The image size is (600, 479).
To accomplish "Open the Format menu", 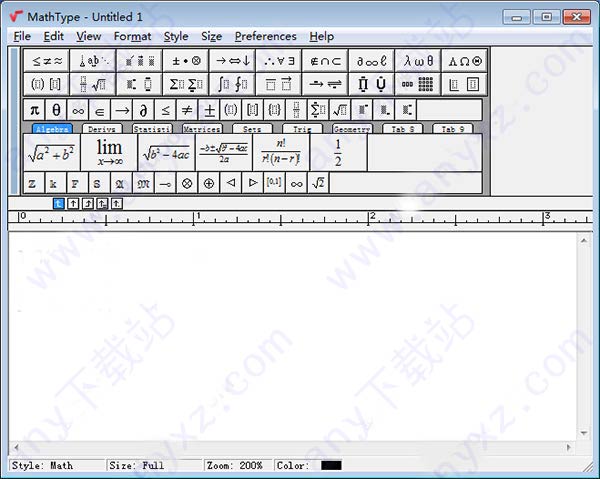I will [132, 36].
